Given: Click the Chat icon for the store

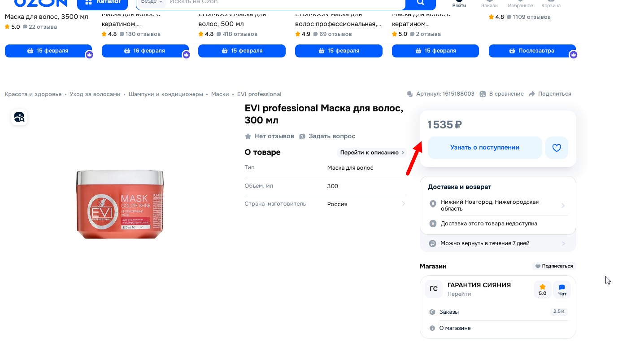Looking at the screenshot, I should coord(562,290).
